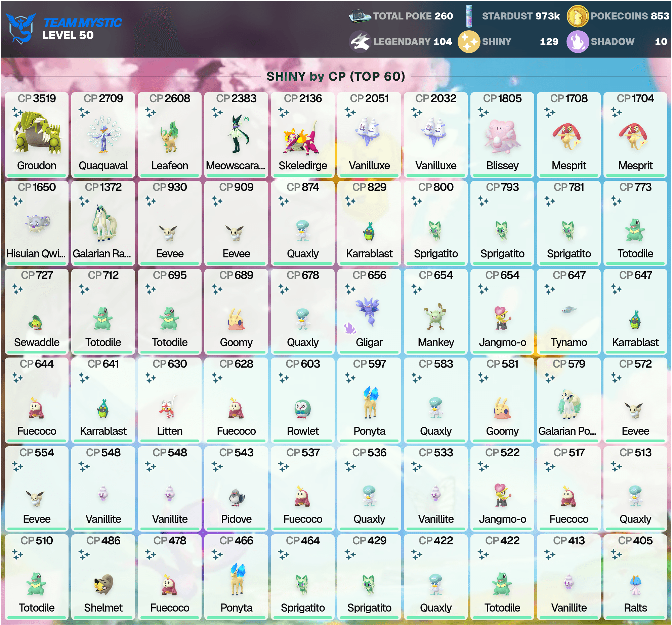Select the Goomy card with CP 689
This screenshot has width=672, height=625.
coord(236,311)
